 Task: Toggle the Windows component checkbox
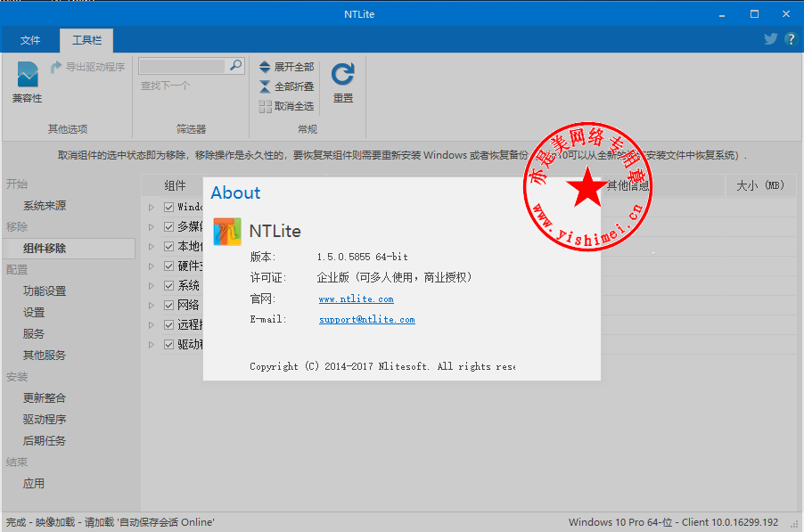pyautogui.click(x=168, y=207)
